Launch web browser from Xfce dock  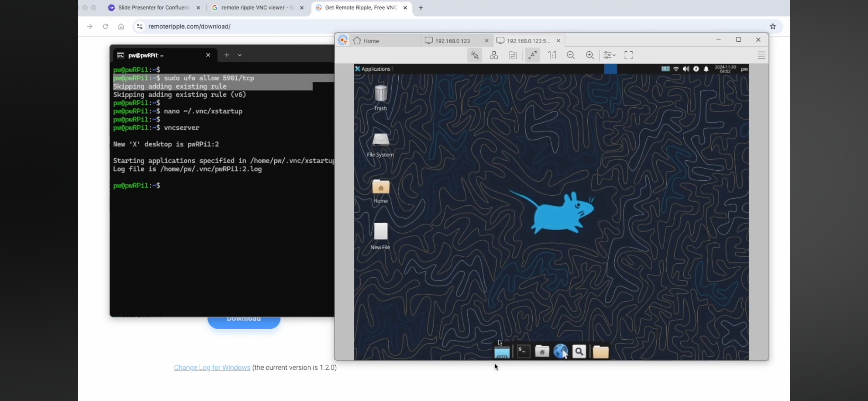coord(560,351)
